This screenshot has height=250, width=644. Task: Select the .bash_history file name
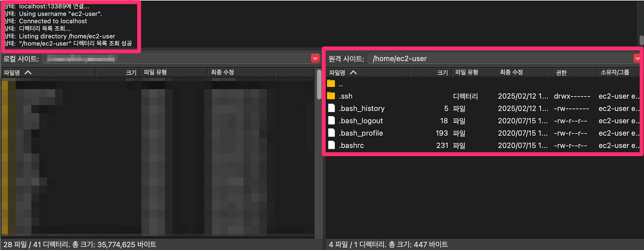pos(362,109)
